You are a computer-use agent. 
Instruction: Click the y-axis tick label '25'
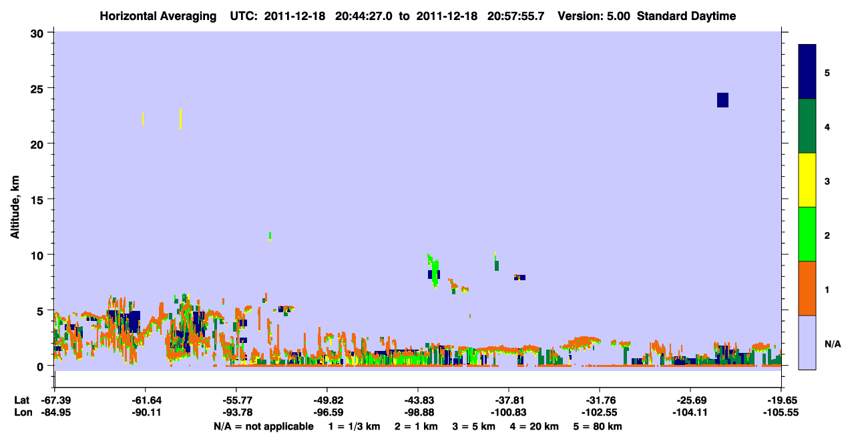(37, 88)
